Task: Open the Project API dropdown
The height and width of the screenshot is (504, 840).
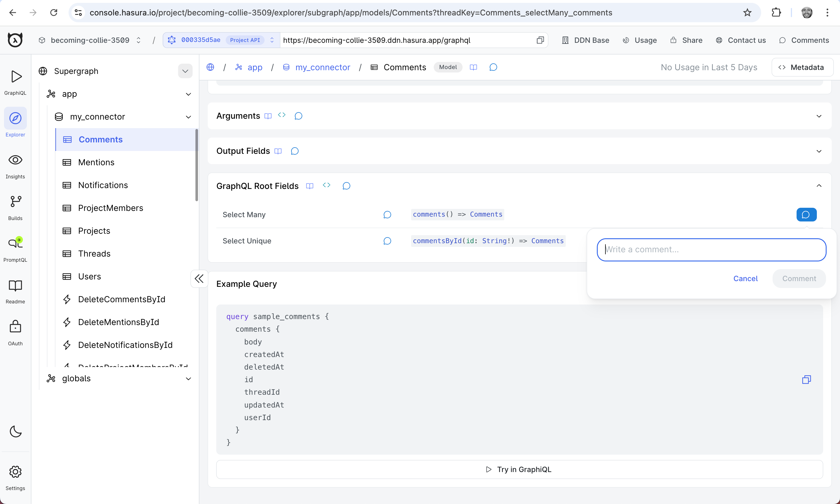Action: click(x=272, y=40)
